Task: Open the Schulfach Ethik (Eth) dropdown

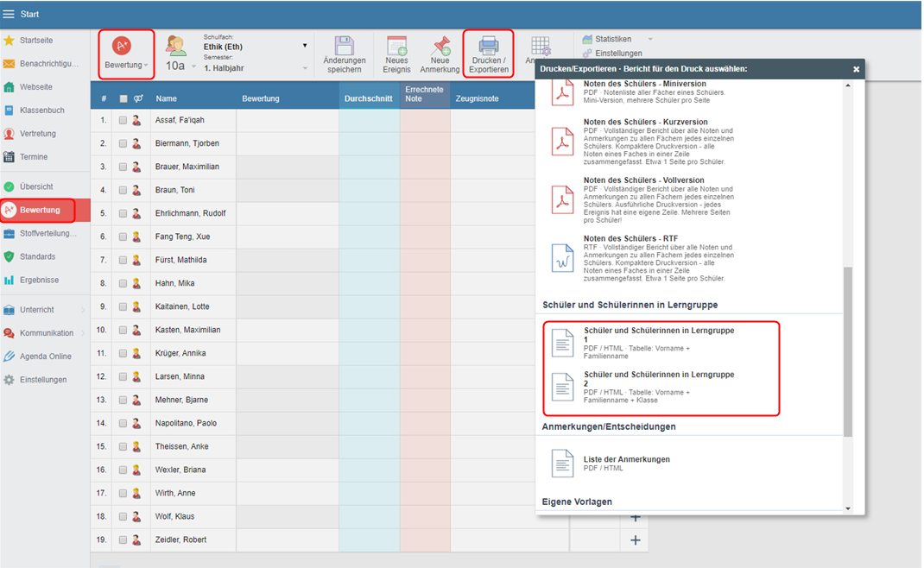Action: [304, 47]
